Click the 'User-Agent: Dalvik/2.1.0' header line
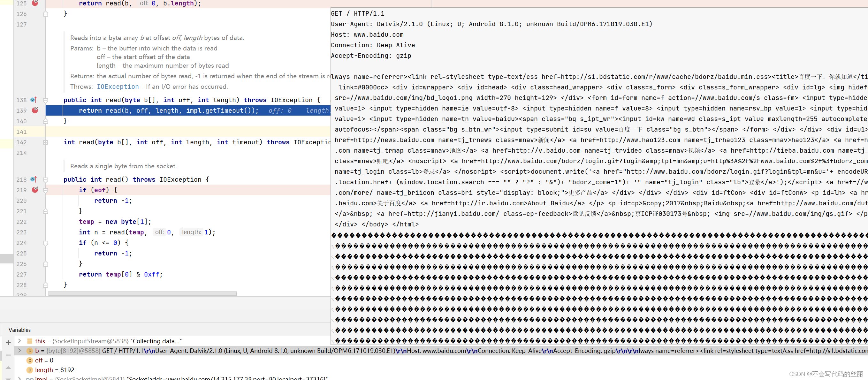 491,24
